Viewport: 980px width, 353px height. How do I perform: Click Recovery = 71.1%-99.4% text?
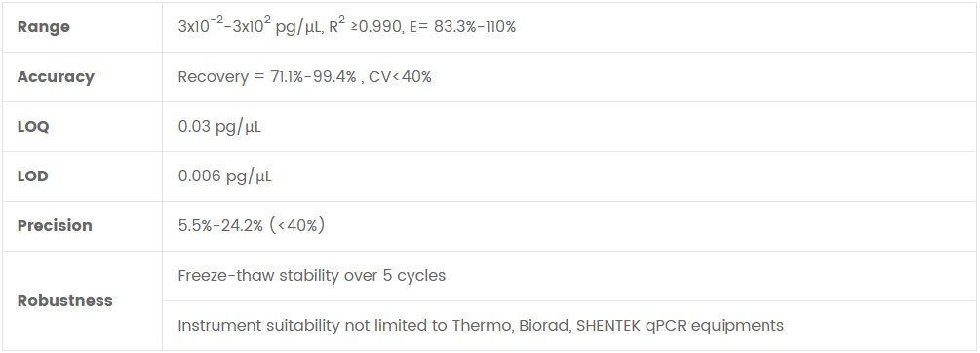(x=267, y=77)
